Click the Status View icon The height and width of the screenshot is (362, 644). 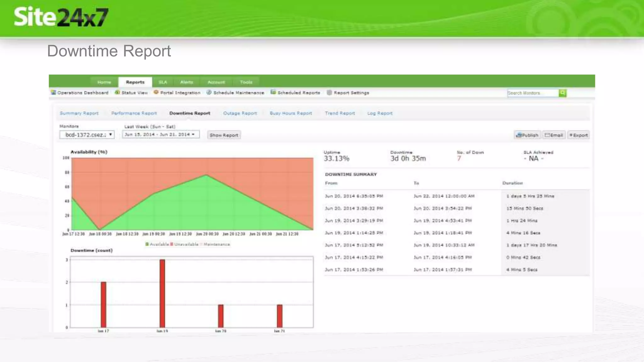pos(117,92)
